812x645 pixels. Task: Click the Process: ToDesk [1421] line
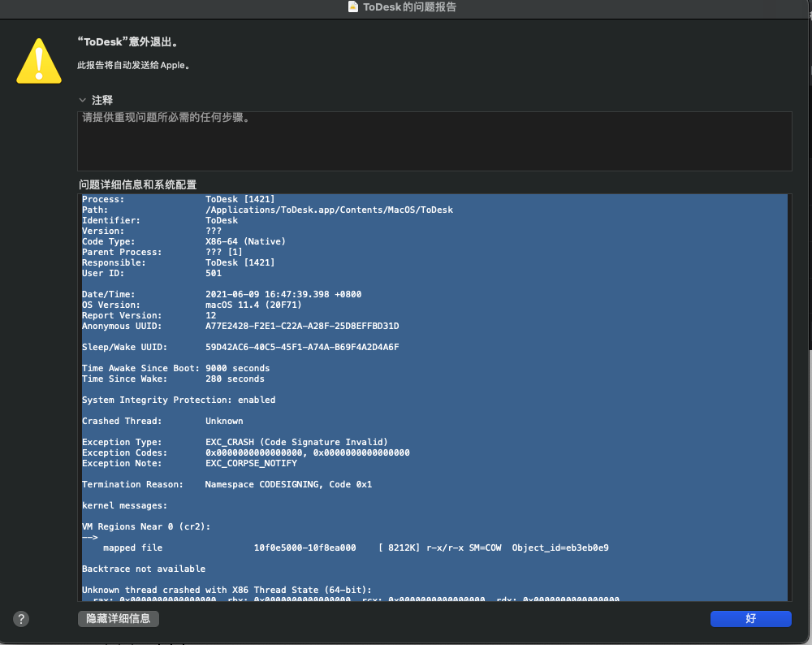pos(178,200)
